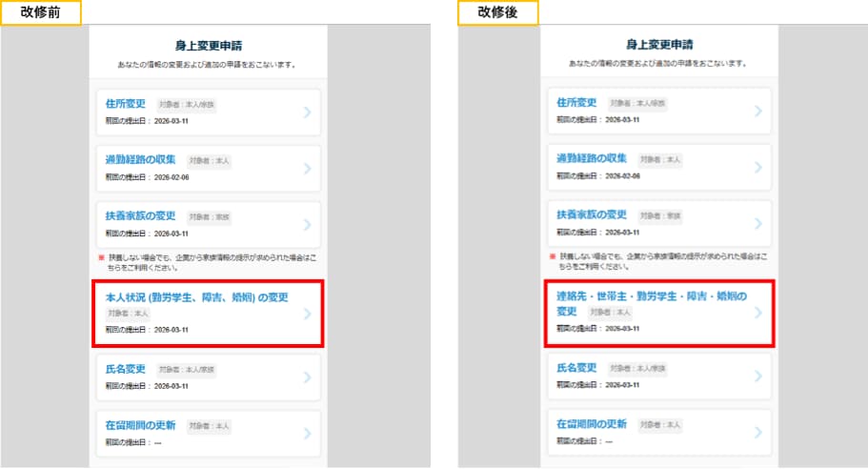Image resolution: width=868 pixels, height=469 pixels.
Task: Click the chevron beside 氏名変更 in 改修後 panel
Action: click(758, 377)
